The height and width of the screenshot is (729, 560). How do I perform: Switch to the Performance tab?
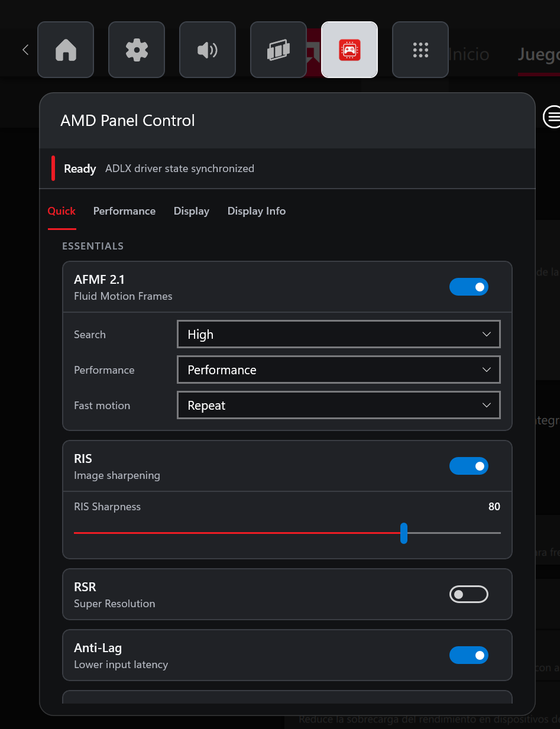coord(124,211)
